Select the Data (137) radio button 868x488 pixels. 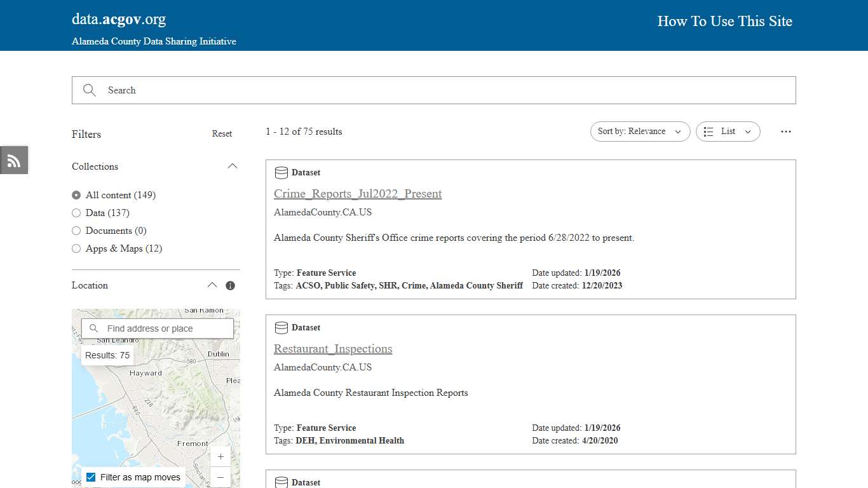76,213
